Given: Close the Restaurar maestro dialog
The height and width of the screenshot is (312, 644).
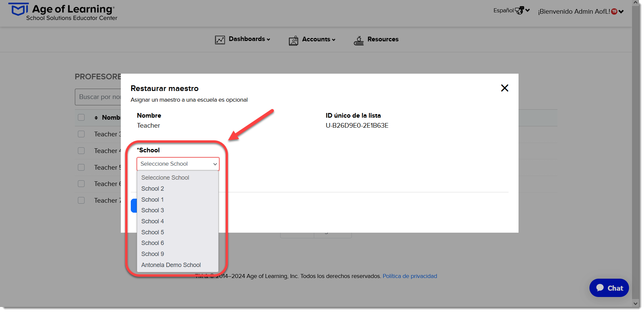Looking at the screenshot, I should pos(505,88).
